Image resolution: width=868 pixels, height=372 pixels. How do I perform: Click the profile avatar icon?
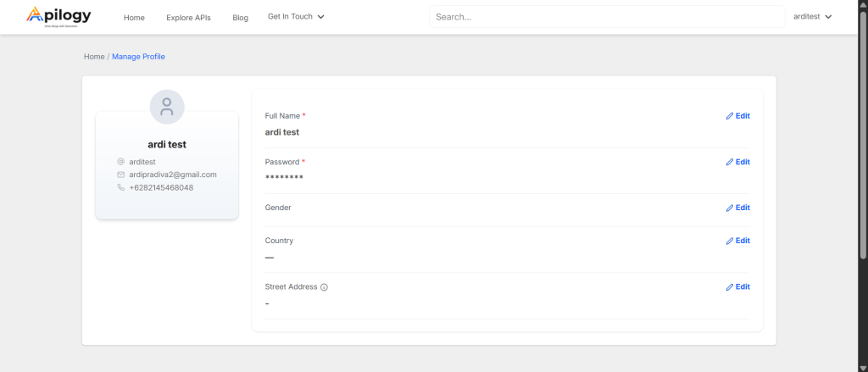coord(167,107)
